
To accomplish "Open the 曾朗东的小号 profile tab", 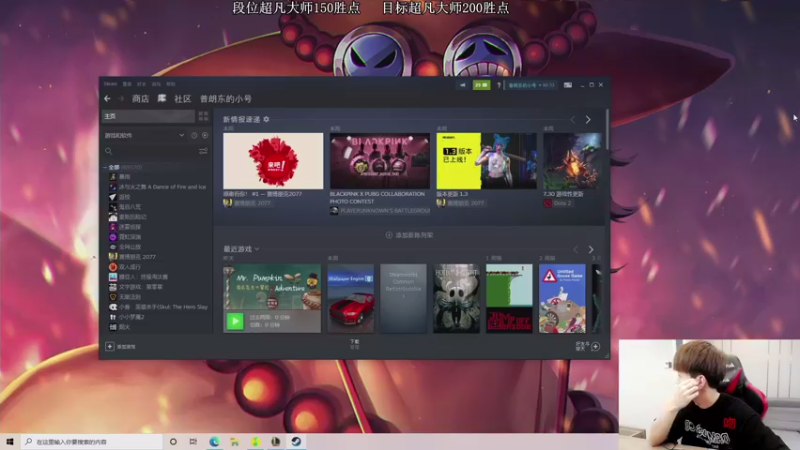I will point(226,99).
